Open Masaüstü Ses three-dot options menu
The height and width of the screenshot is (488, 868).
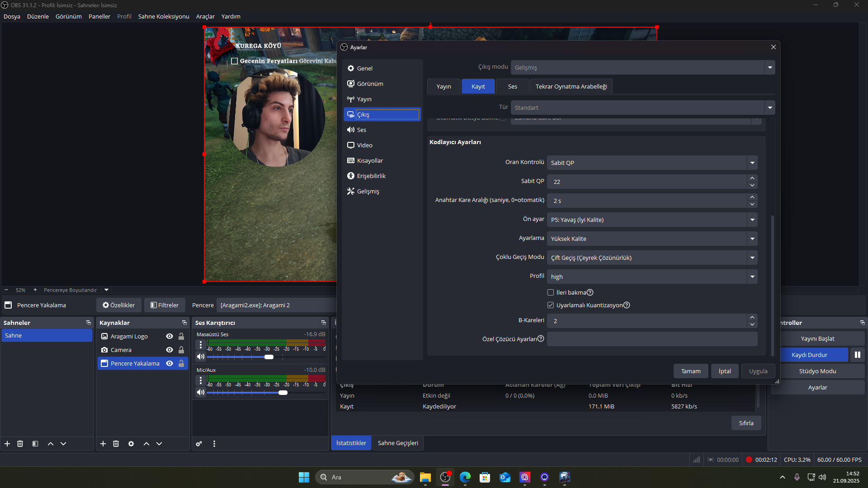[x=201, y=345]
